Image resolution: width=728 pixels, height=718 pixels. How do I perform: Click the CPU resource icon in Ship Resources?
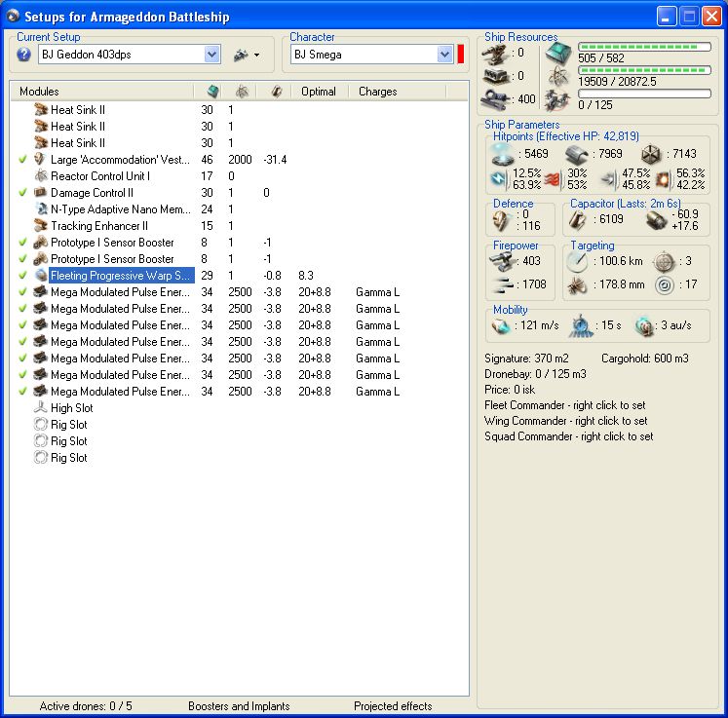(557, 53)
